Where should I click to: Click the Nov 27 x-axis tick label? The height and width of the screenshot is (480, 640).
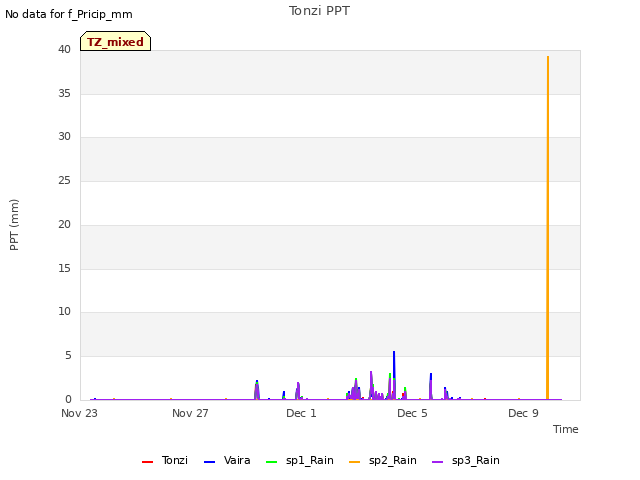(x=190, y=413)
